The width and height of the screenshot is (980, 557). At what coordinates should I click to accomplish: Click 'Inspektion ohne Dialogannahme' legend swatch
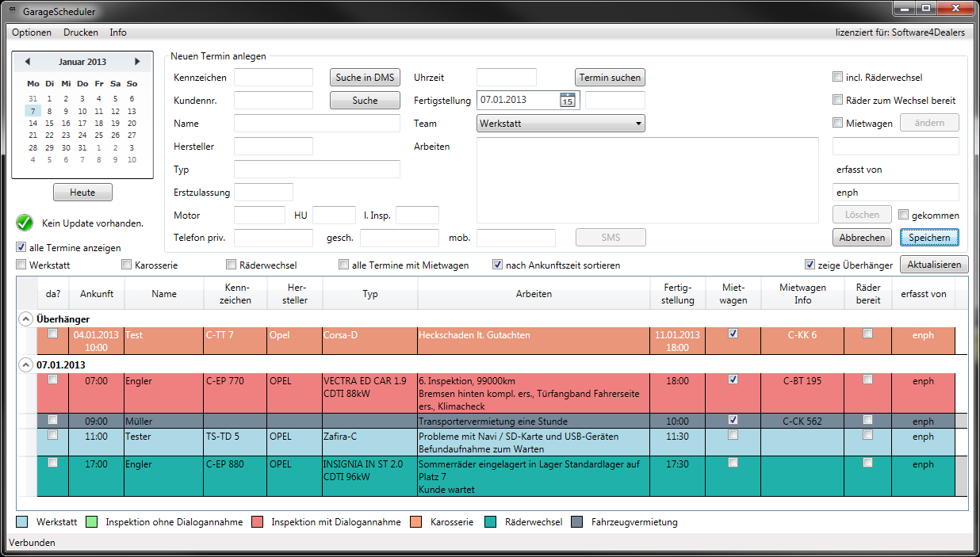pos(91,522)
